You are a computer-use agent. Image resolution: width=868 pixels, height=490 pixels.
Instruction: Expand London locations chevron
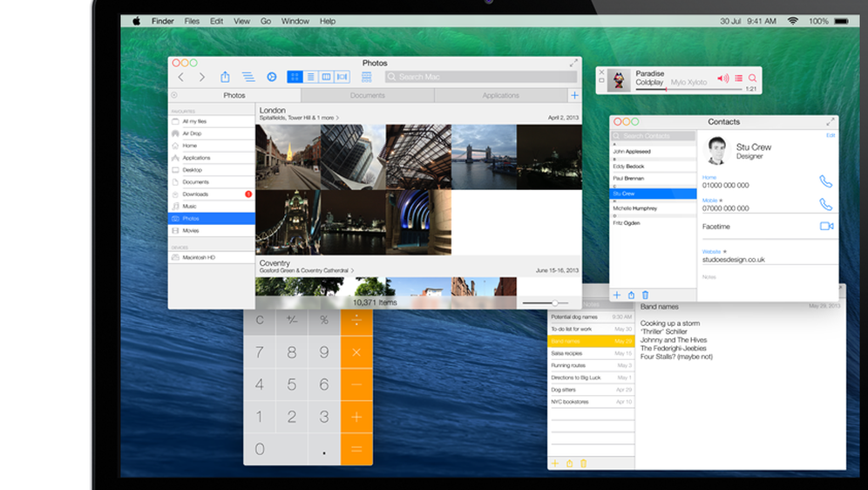[337, 118]
